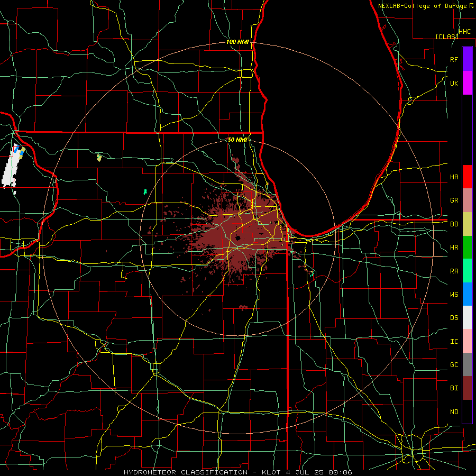Click the black radar site dot
Viewport: 476px width, 476px height.
point(237,238)
